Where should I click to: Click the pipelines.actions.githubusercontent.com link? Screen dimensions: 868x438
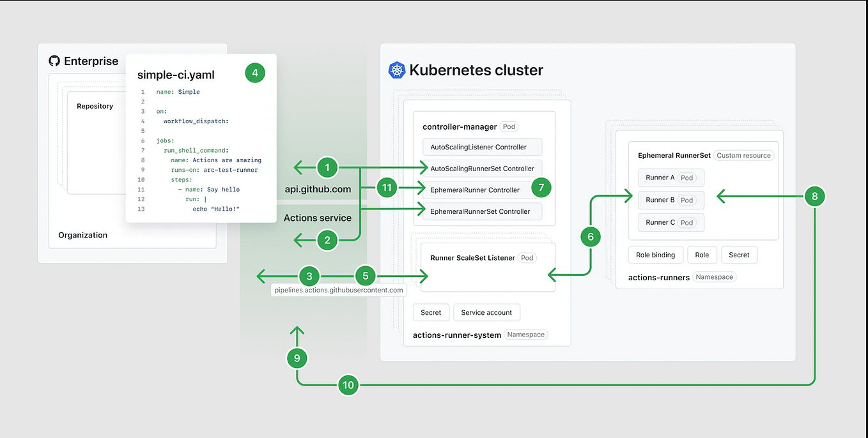click(x=337, y=289)
